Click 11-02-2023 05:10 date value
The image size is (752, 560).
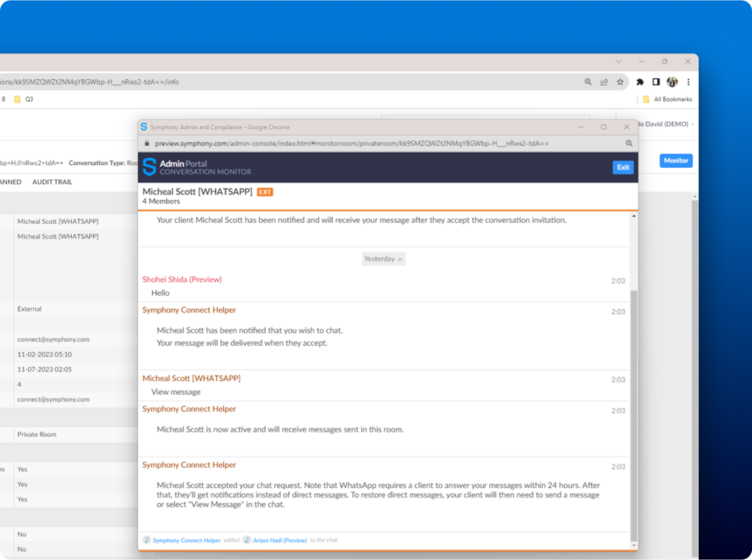[x=45, y=354]
